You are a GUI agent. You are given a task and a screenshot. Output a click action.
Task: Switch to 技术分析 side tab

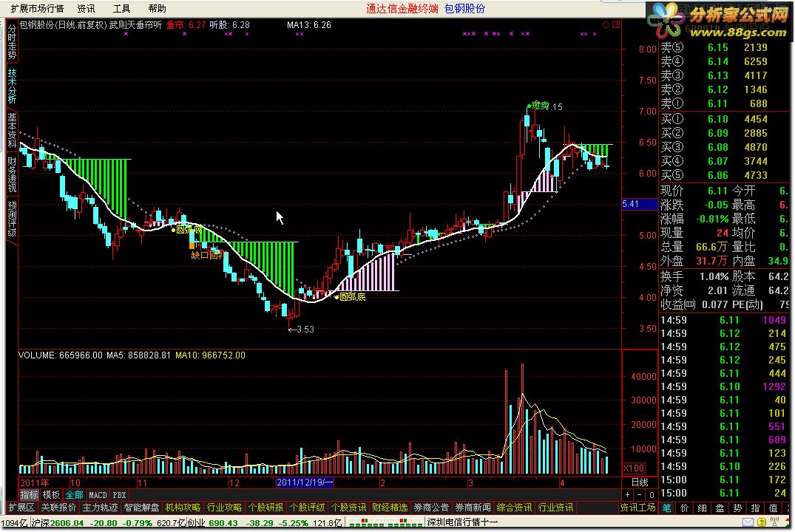(x=12, y=86)
